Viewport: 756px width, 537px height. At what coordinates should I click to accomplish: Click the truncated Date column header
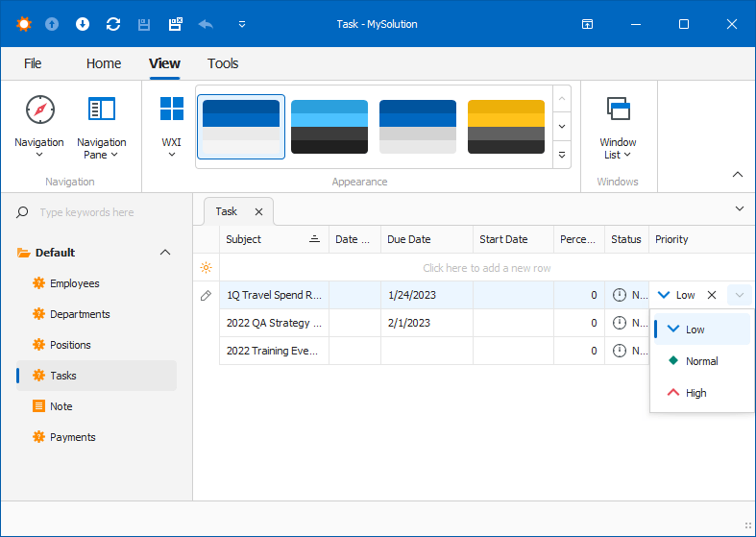(354, 239)
